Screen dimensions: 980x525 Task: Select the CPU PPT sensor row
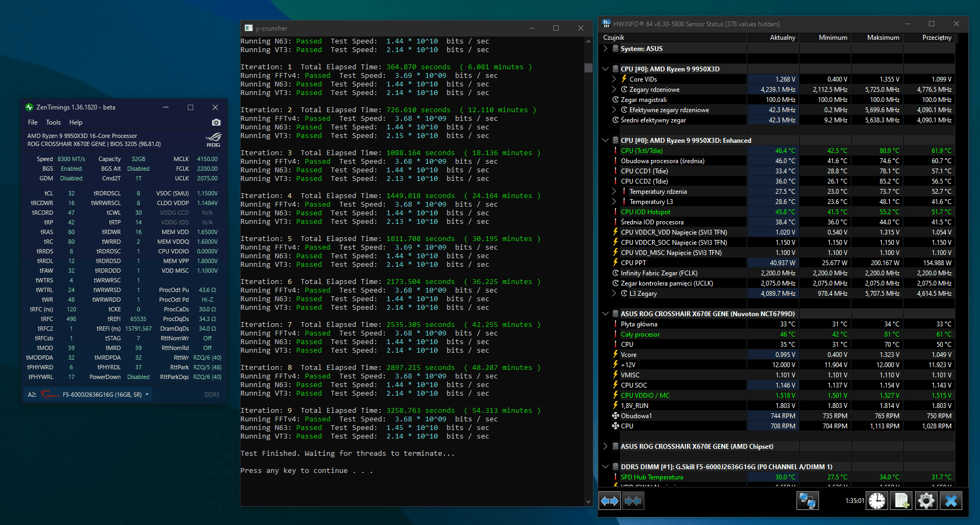pos(777,262)
